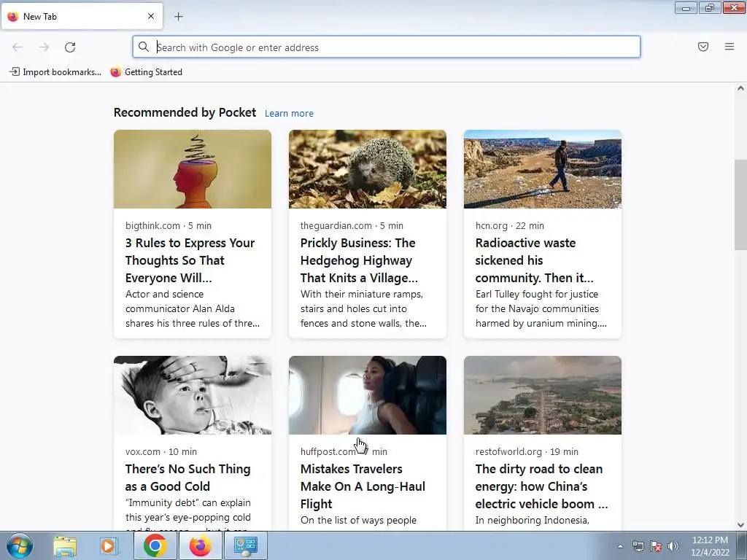Click Import bookmarks in bookmarks toolbar

tap(55, 72)
